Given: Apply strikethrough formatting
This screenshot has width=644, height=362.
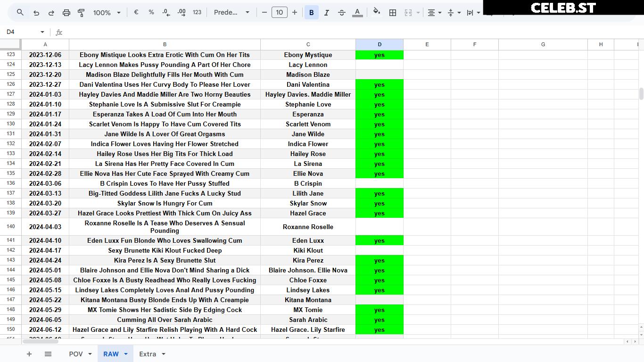Looking at the screenshot, I should click(x=342, y=13).
